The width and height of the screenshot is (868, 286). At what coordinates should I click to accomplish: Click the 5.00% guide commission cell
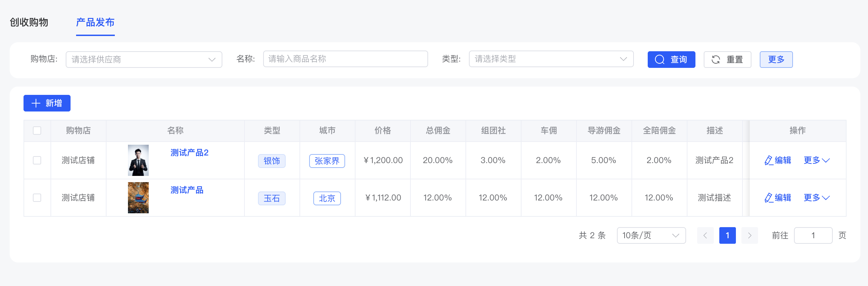604,160
